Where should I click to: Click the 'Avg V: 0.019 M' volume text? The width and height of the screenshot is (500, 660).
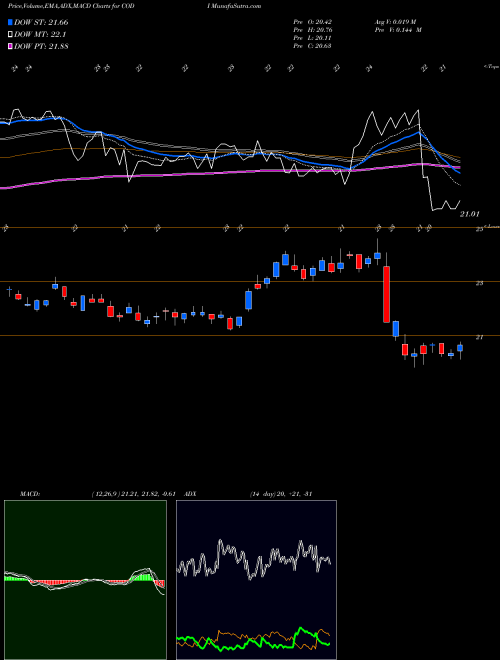pos(395,22)
